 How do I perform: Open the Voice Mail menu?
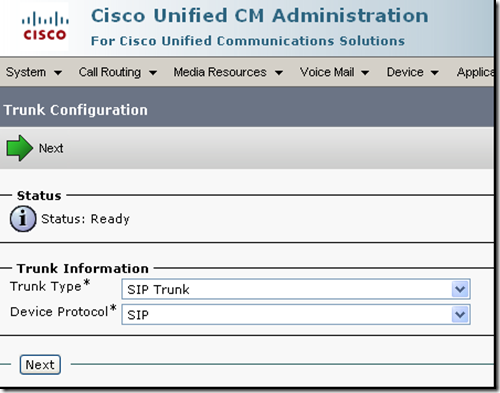click(x=334, y=72)
